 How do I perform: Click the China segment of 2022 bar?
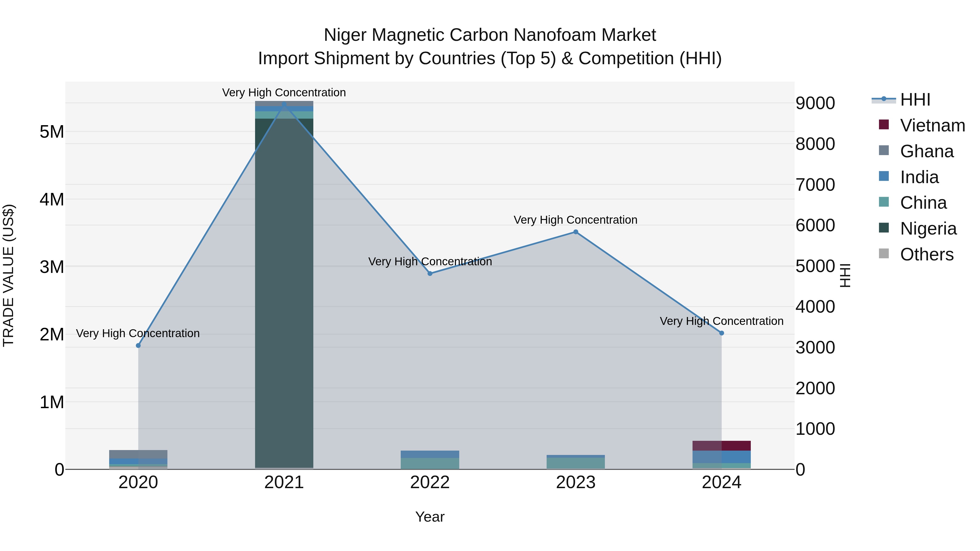pyautogui.click(x=430, y=464)
